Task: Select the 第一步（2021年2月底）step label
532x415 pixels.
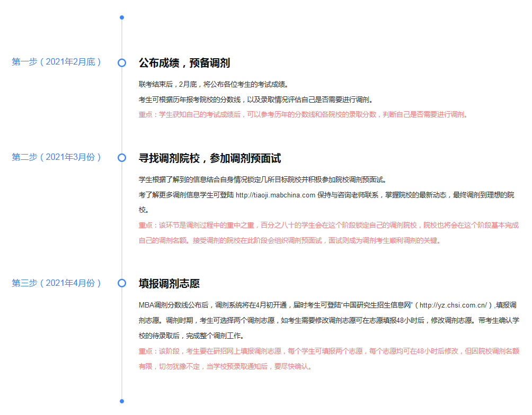Action: click(57, 62)
